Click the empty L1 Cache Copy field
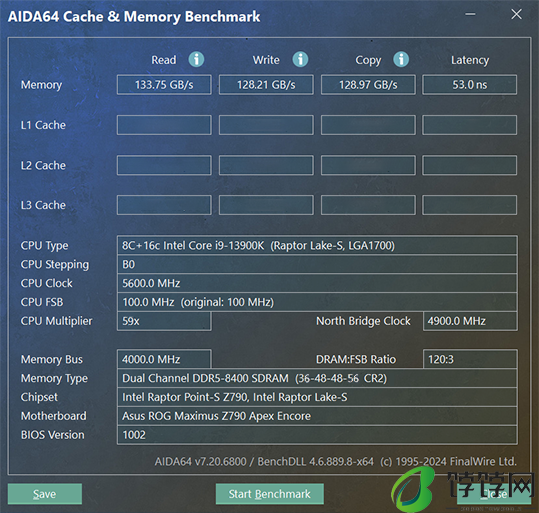Image resolution: width=539 pixels, height=513 pixels. tap(368, 125)
